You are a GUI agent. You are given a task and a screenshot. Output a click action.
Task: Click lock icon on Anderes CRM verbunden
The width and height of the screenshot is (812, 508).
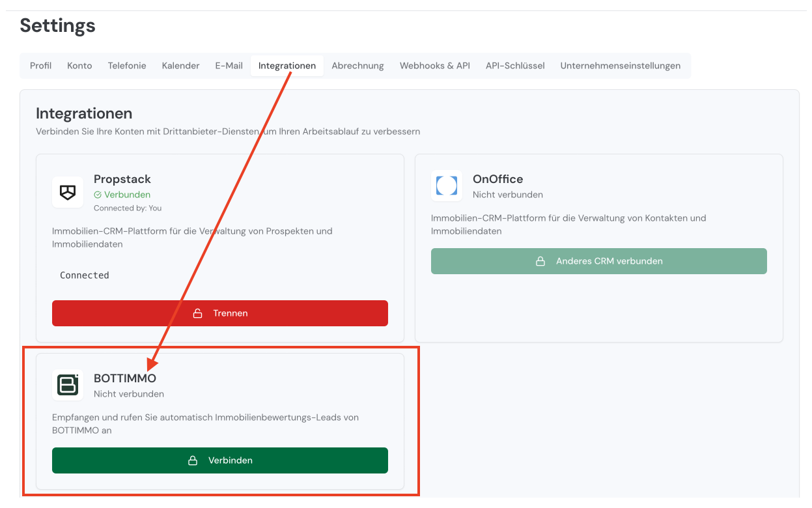[540, 261]
